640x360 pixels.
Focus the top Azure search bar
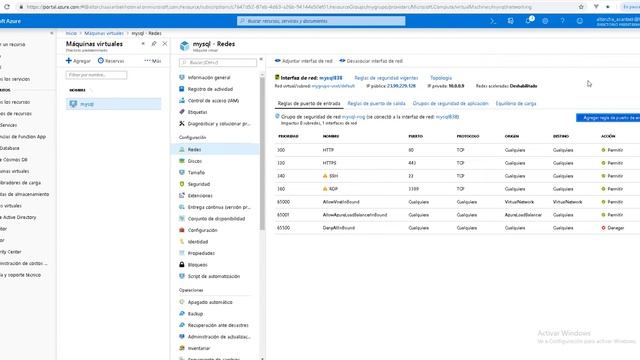pos(321,21)
